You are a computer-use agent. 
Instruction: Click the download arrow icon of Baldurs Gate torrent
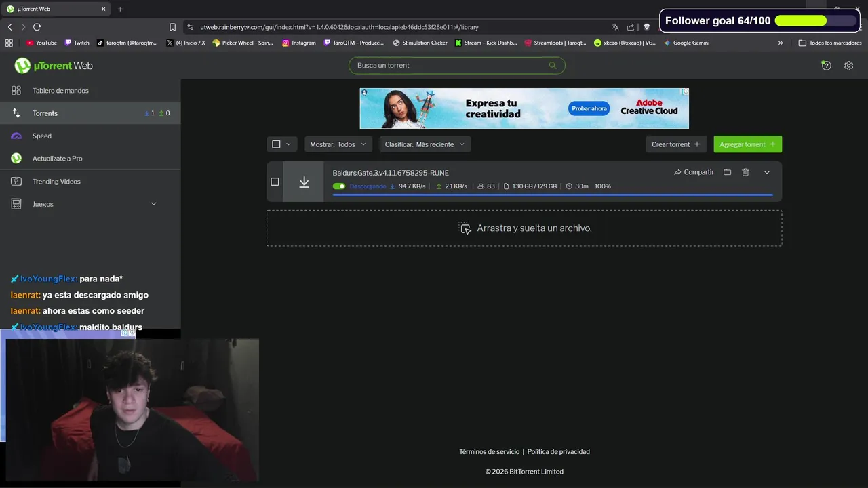[x=304, y=182]
